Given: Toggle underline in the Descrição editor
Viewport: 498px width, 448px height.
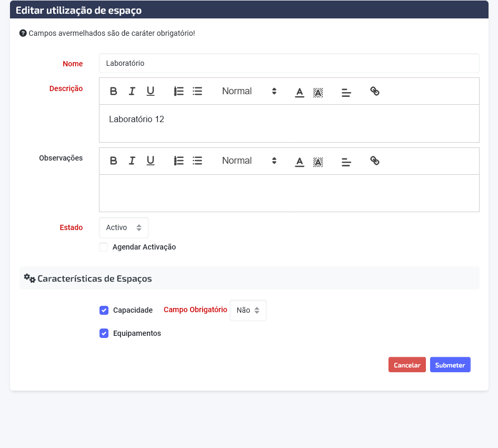Looking at the screenshot, I should point(150,92).
